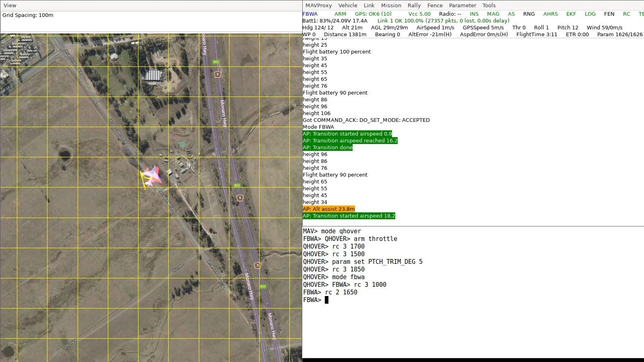
Task: Click the Batt1 battery status text
Action: pyautogui.click(x=335, y=21)
